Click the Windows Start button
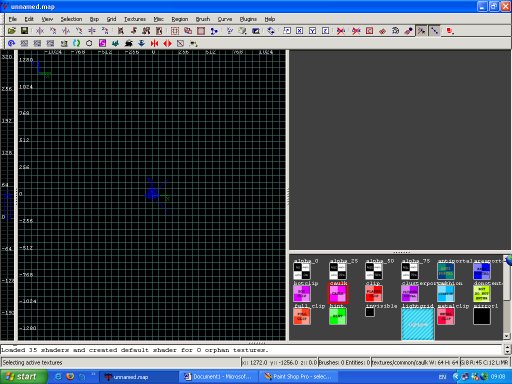This screenshot has height=384, width=512. (x=23, y=377)
